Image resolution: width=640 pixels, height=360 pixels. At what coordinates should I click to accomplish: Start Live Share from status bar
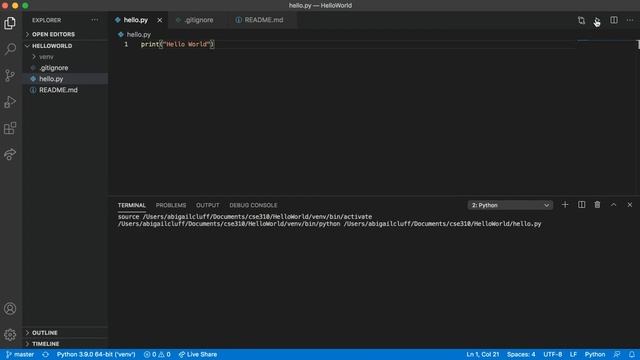[x=198, y=354]
